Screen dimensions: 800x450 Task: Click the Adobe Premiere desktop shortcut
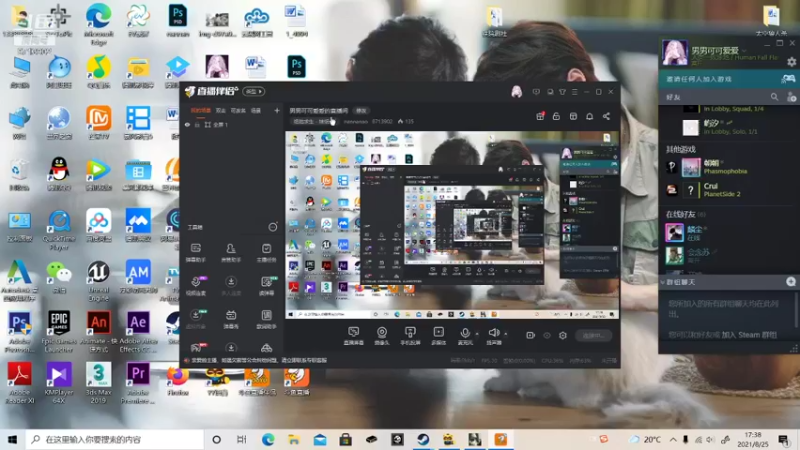[x=138, y=383]
